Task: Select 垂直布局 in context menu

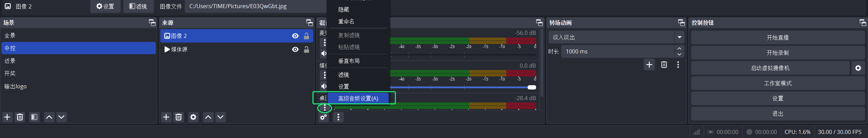Action: pyautogui.click(x=349, y=61)
